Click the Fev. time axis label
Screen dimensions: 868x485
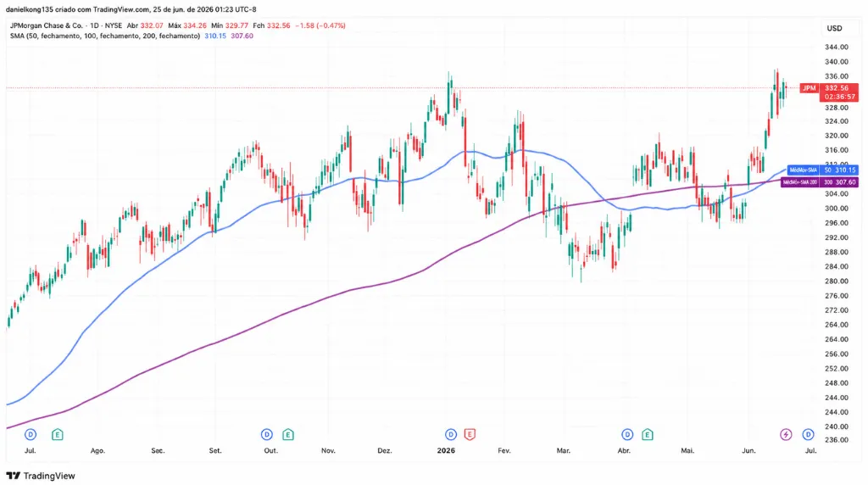pos(504,451)
